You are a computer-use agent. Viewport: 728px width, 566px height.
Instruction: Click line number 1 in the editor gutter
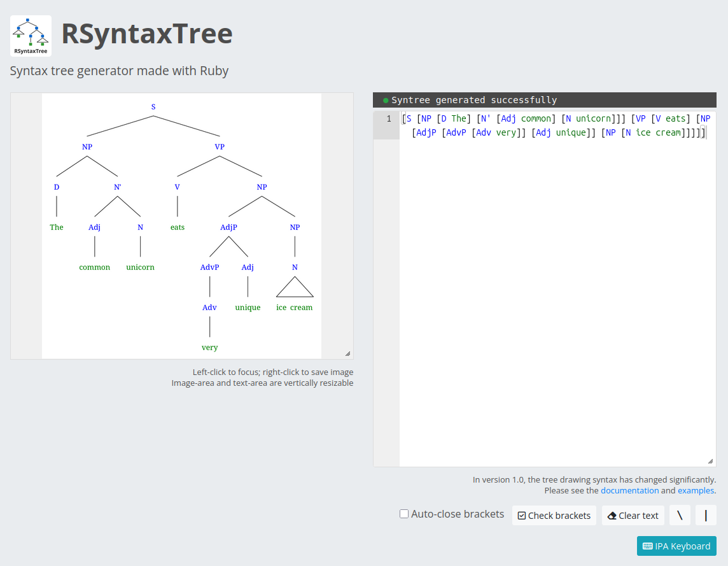[x=389, y=118]
